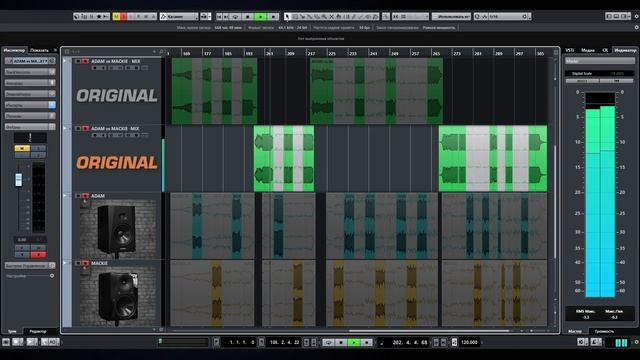Toggle mute button on MACKIE track
This screenshot has height=360, width=640.
[78, 263]
